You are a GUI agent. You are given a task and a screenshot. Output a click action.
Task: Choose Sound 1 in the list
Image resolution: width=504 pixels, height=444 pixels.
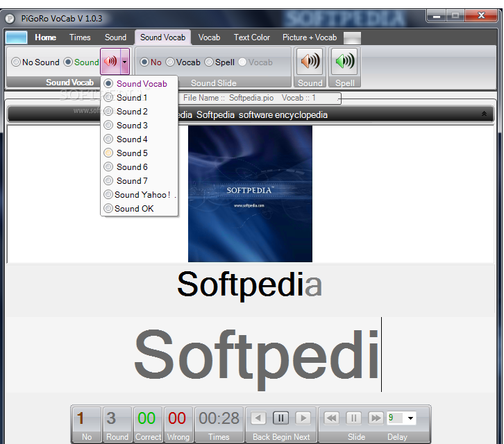pyautogui.click(x=139, y=97)
